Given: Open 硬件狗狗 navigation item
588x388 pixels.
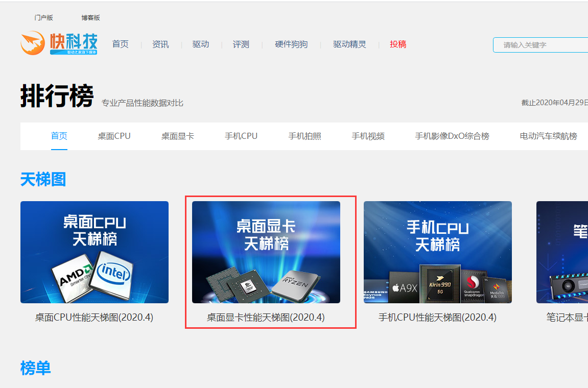Looking at the screenshot, I should pyautogui.click(x=291, y=44).
